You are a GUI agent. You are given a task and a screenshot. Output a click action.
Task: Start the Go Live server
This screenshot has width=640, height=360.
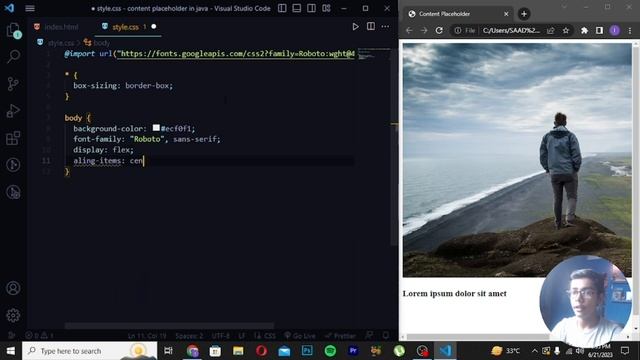[x=300, y=336]
